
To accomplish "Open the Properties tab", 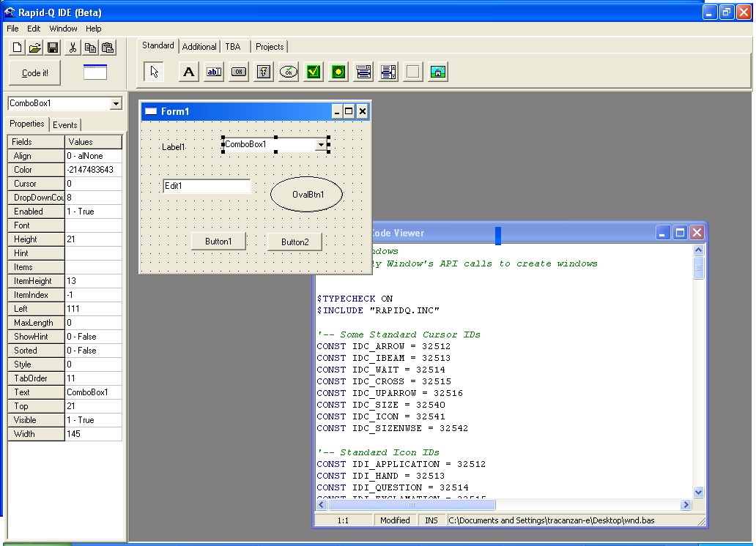I will click(27, 124).
